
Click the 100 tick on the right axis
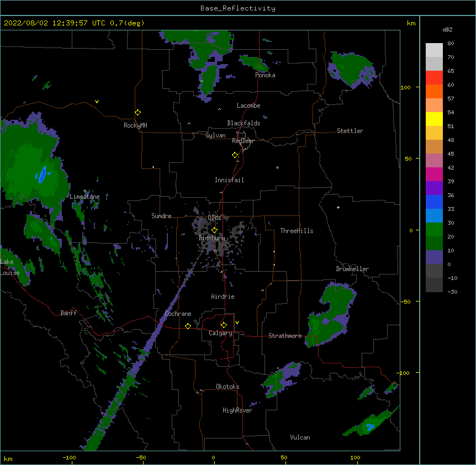coord(405,87)
